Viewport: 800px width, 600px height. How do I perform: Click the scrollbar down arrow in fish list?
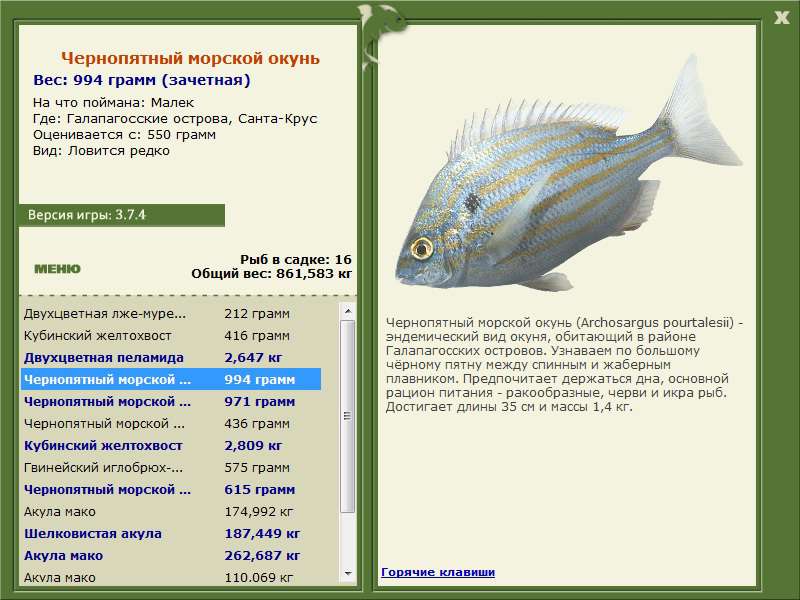(x=348, y=573)
